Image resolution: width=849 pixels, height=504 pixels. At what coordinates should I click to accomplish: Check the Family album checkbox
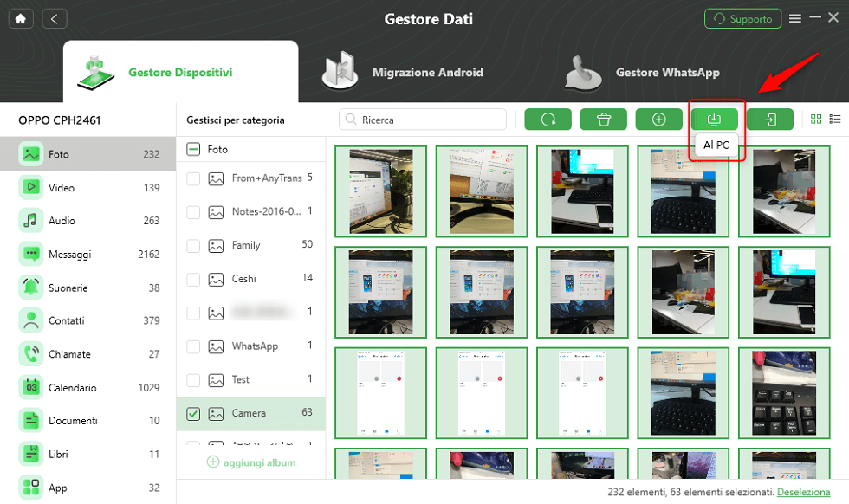pyautogui.click(x=193, y=246)
